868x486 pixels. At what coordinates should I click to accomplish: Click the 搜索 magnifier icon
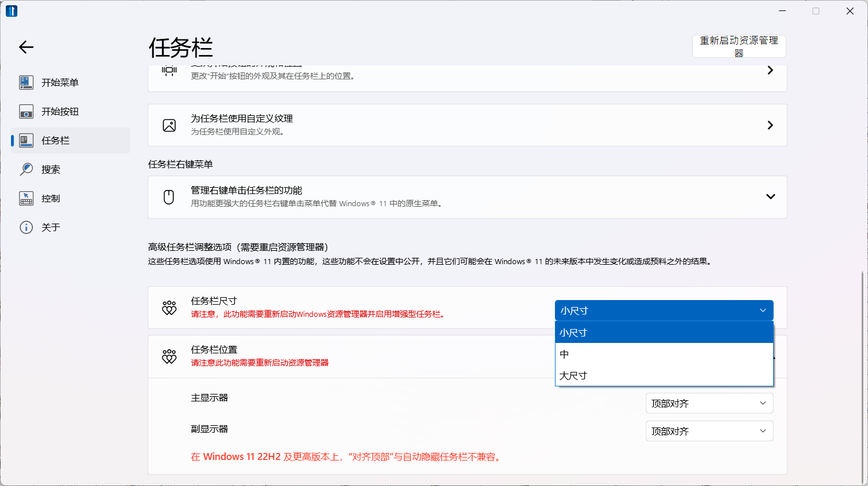(26, 169)
